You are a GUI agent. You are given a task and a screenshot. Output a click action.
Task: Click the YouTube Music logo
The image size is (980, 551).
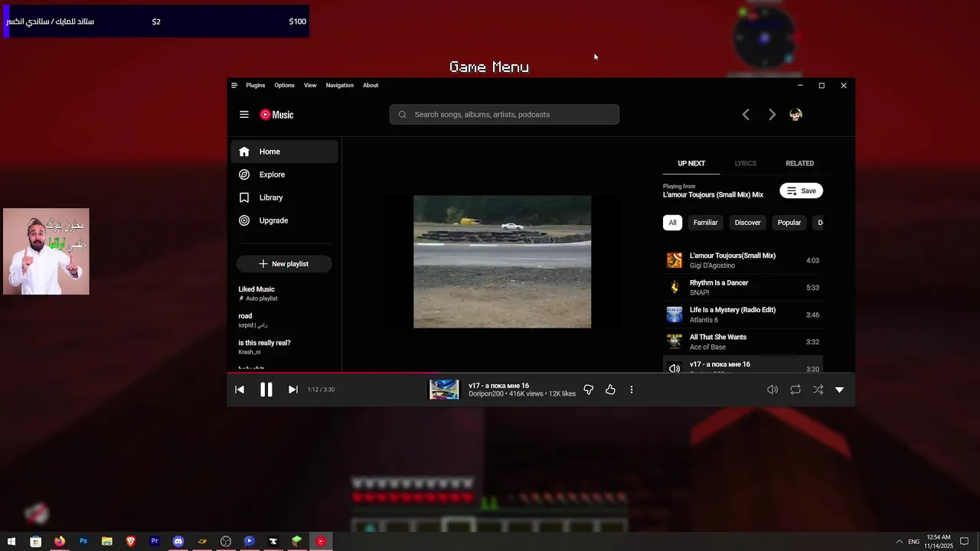point(276,115)
